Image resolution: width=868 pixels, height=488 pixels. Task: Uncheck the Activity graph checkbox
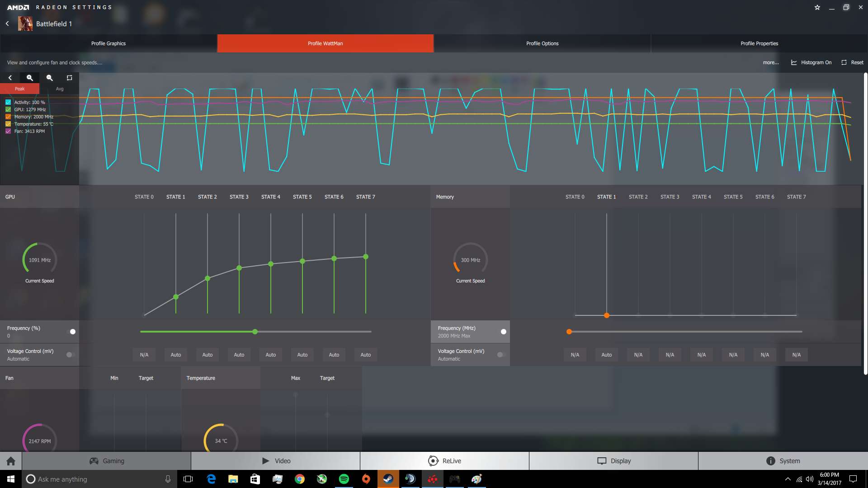8,102
